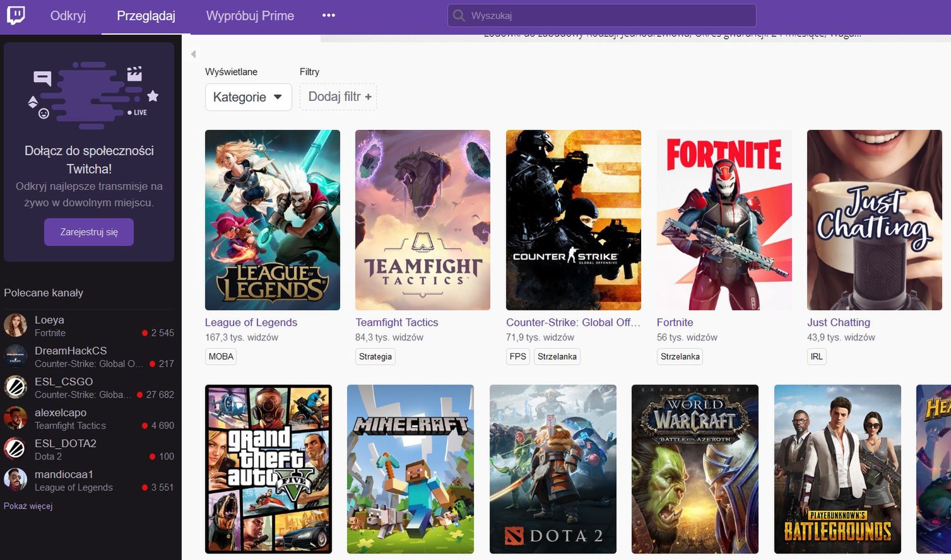
Task: Open alexelcapo channel avatar
Action: click(x=15, y=418)
